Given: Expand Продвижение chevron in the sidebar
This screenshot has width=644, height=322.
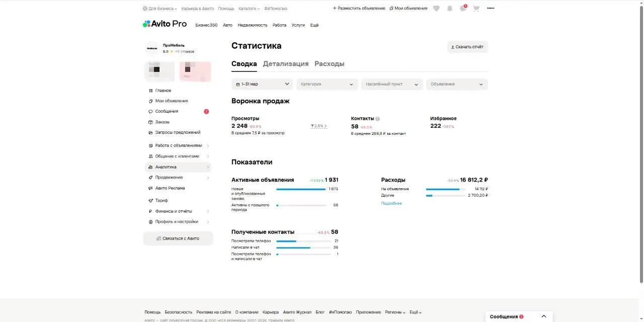Looking at the screenshot, I should click(208, 178).
